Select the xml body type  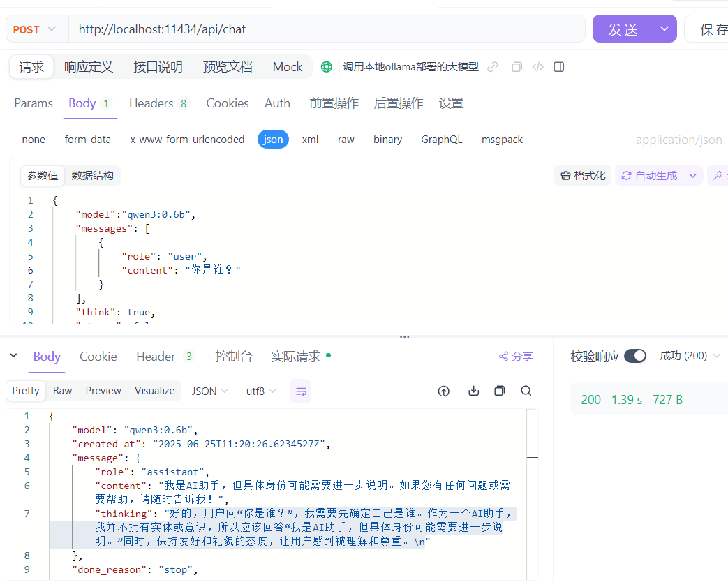[310, 139]
